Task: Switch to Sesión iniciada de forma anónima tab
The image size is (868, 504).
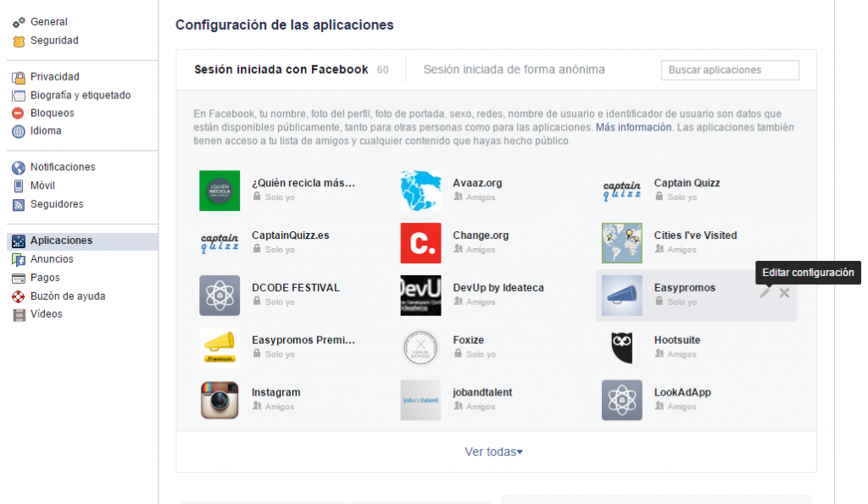Action: tap(514, 69)
